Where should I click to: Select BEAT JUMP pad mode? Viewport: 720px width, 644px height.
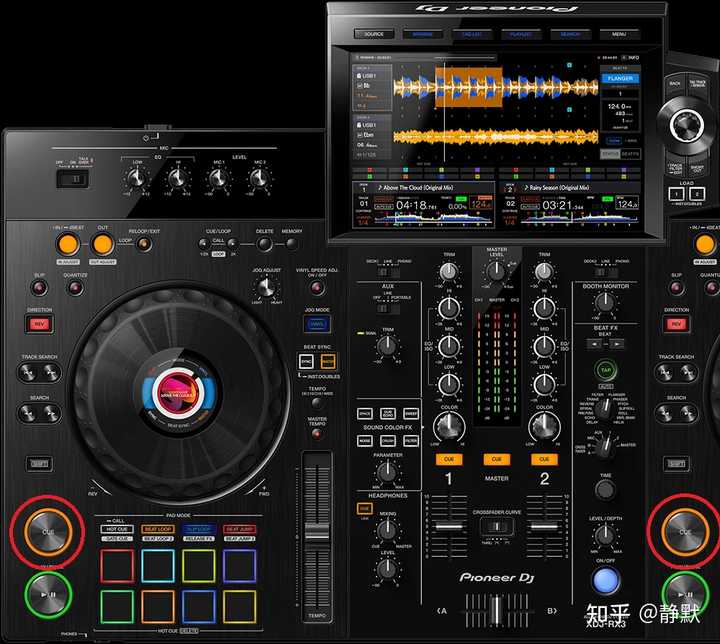(239, 529)
